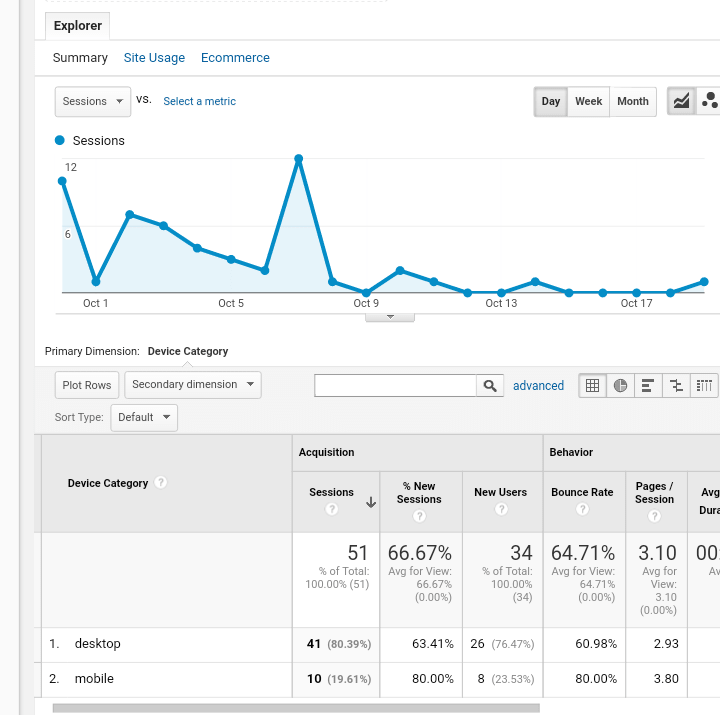Select the performance bar view icon
Image resolution: width=720 pixels, height=715 pixels.
648,385
